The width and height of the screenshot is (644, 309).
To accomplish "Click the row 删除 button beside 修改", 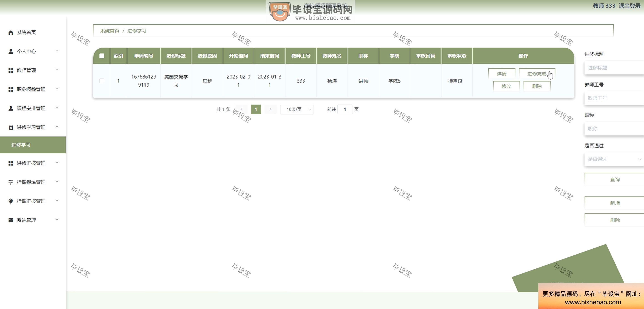I will point(537,86).
